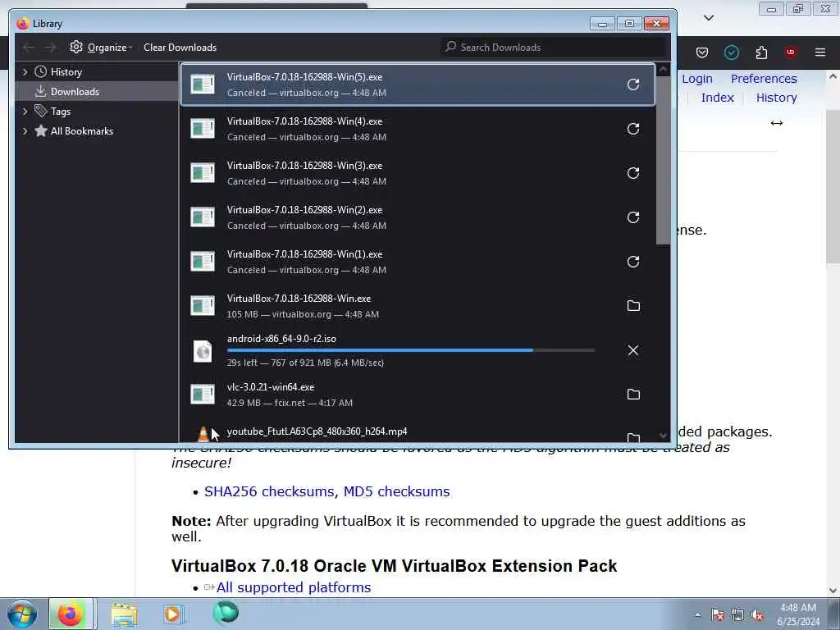Click the downloads list vertical scrollbar
Image resolution: width=840 pixels, height=630 pixels.
[x=663, y=160]
